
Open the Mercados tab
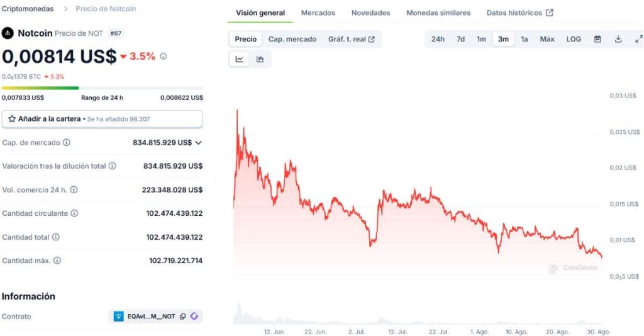click(318, 13)
